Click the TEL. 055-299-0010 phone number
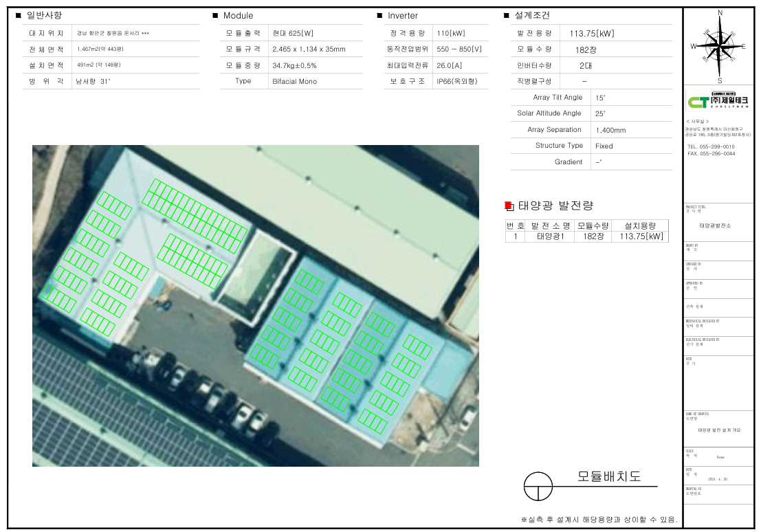761x532 pixels. point(711,146)
